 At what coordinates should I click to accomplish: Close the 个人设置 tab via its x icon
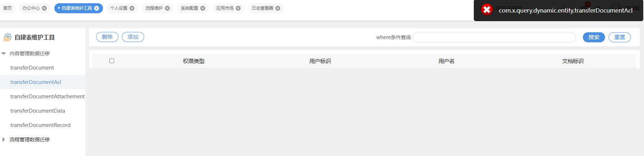pyautogui.click(x=132, y=8)
